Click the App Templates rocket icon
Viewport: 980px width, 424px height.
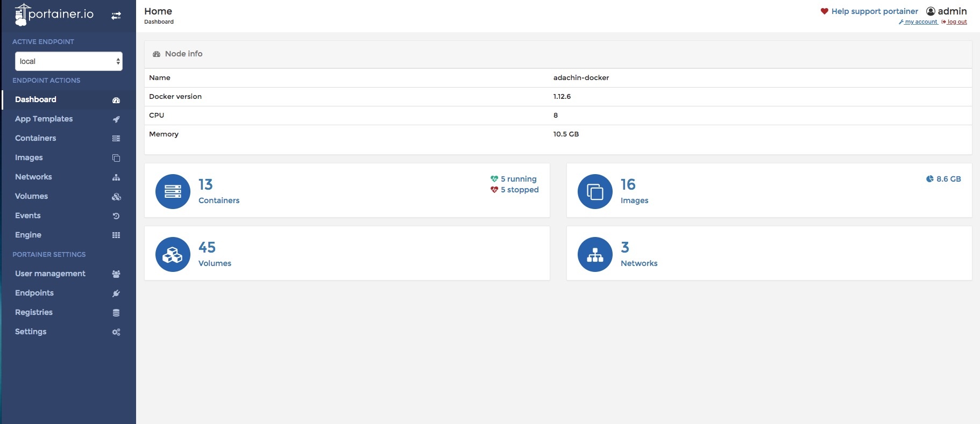point(116,119)
